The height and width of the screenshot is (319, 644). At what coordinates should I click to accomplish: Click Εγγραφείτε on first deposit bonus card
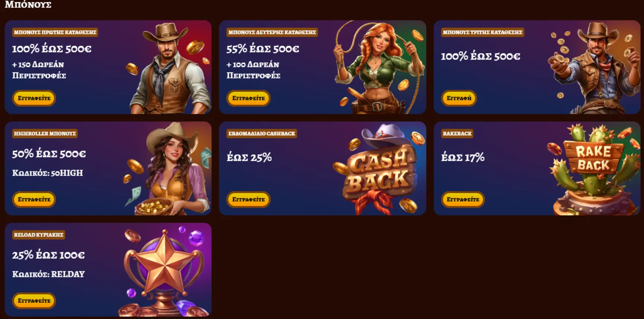tap(34, 98)
